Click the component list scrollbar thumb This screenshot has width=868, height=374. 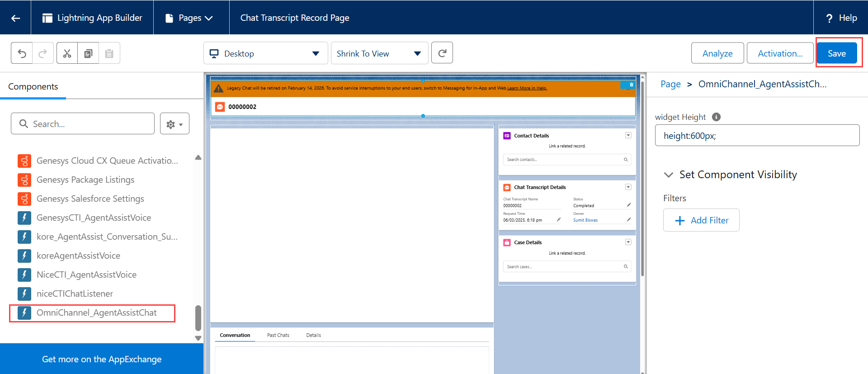coord(198,318)
